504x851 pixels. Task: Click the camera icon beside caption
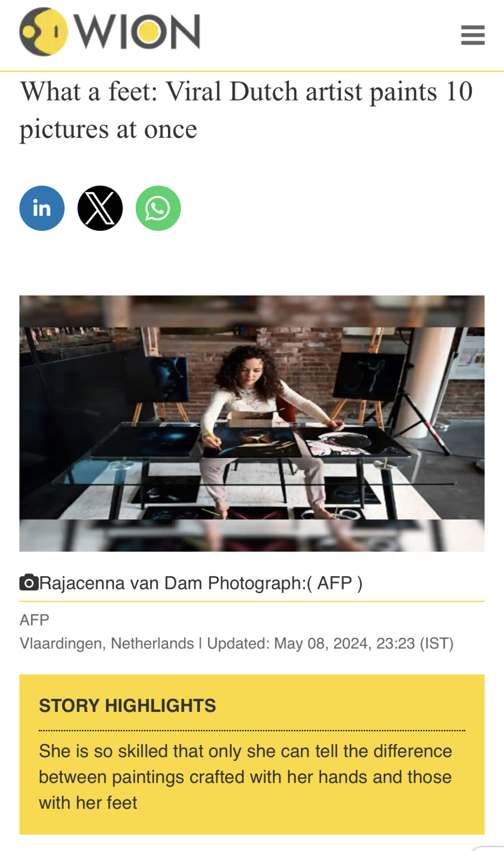tap(29, 583)
